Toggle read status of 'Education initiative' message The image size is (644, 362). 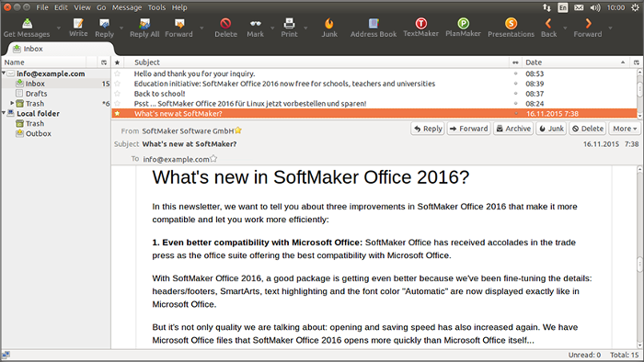pos(515,84)
